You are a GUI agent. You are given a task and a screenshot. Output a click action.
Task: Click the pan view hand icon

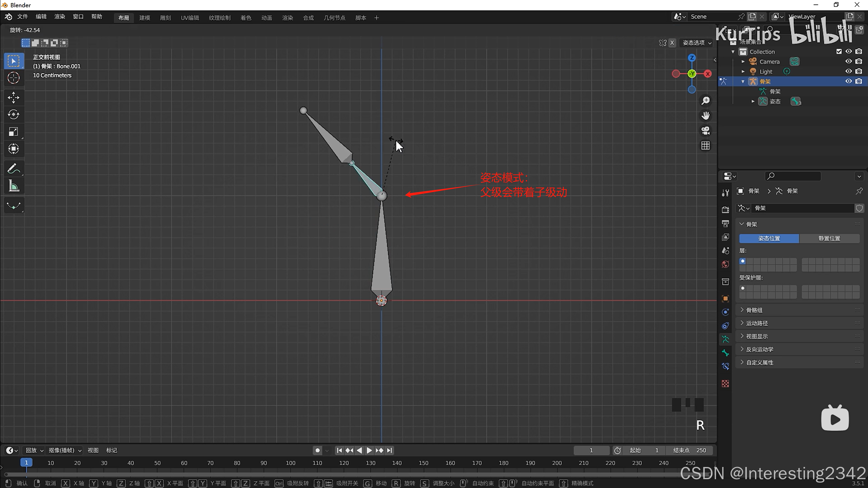[x=706, y=116]
